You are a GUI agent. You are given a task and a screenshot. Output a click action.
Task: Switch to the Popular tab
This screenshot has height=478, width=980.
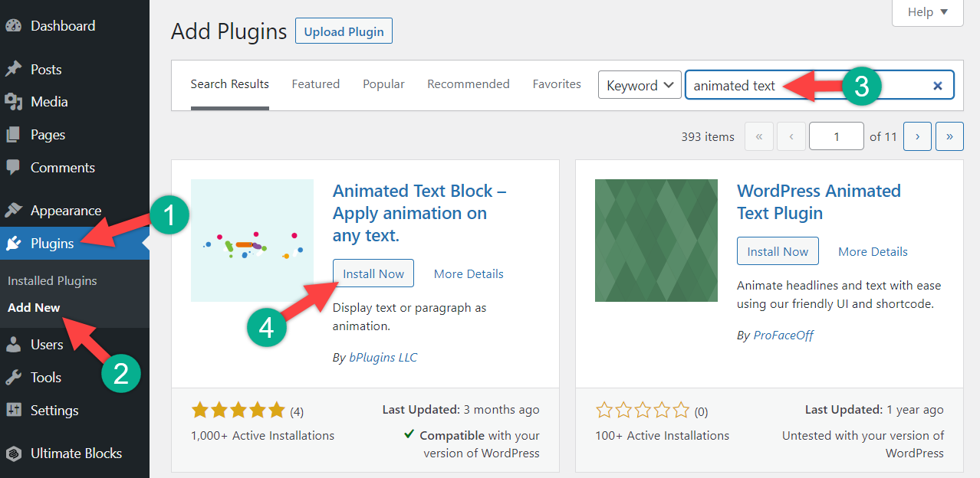point(383,84)
